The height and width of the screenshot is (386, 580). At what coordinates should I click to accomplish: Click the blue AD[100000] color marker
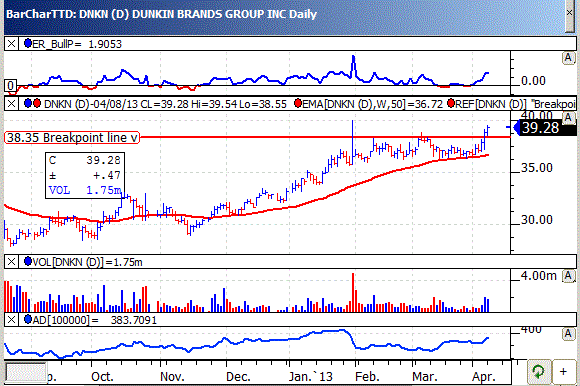pyautogui.click(x=27, y=319)
